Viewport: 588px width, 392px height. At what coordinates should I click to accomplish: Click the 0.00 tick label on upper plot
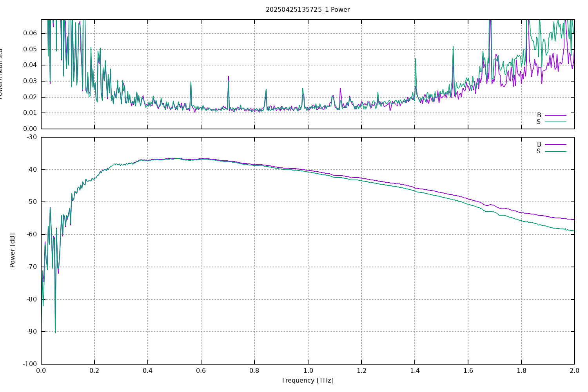pyautogui.click(x=30, y=129)
